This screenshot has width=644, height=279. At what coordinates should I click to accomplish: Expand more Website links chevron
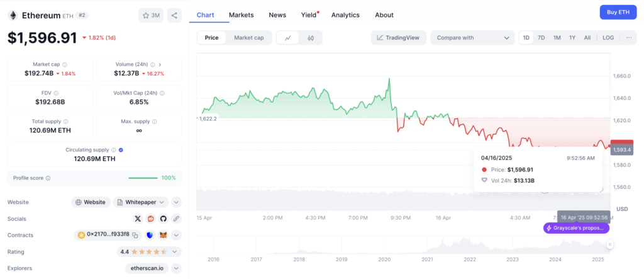176,202
